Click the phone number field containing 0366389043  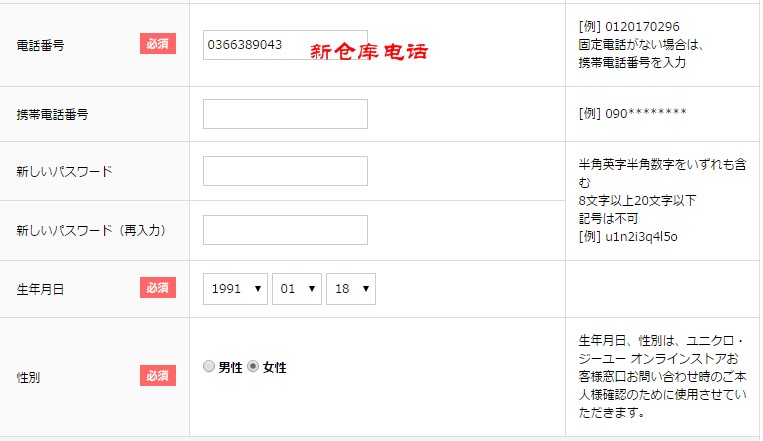pos(285,45)
